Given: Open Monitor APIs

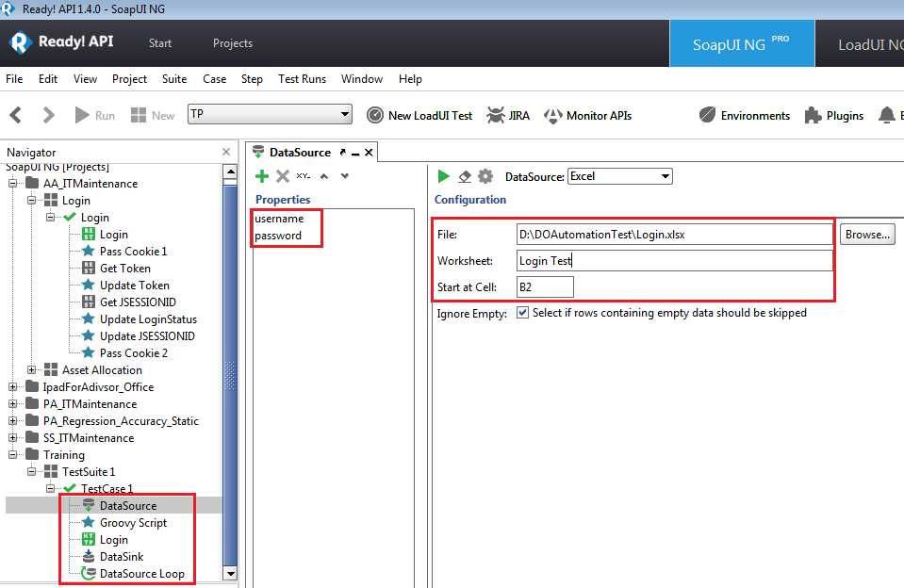Looking at the screenshot, I should 587,115.
